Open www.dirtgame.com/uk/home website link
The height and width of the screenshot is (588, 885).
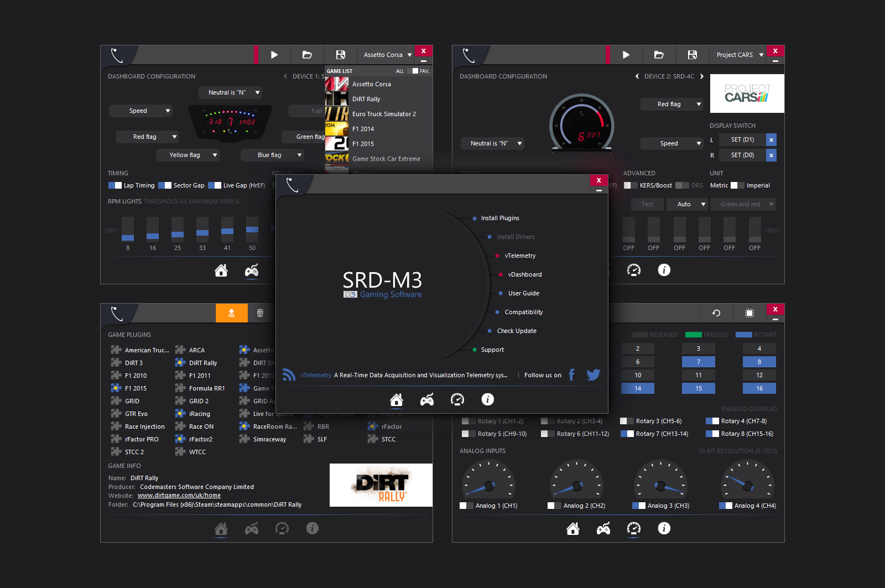[x=179, y=496]
